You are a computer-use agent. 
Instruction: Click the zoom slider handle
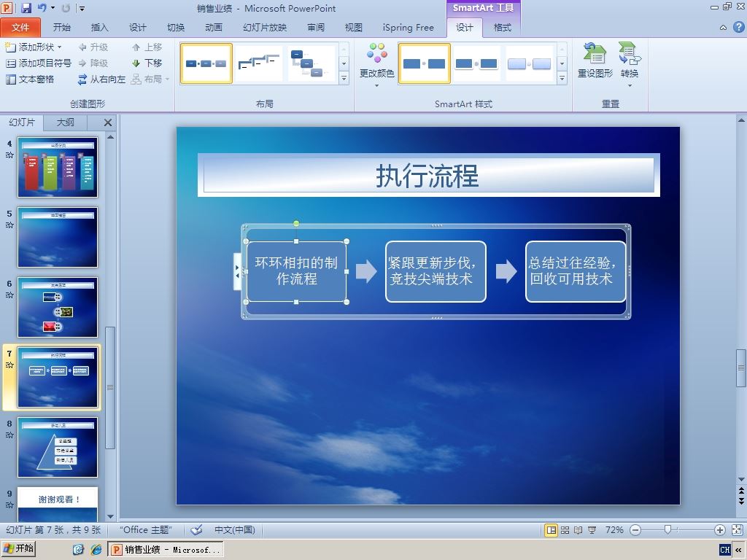pyautogui.click(x=668, y=530)
